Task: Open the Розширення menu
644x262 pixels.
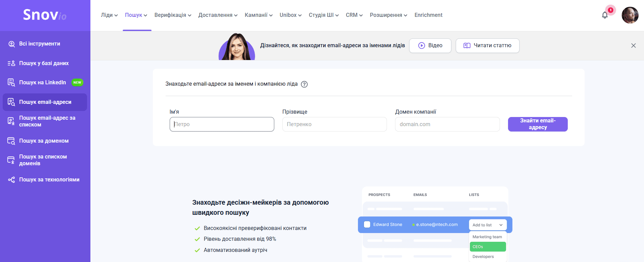Action: (389, 15)
